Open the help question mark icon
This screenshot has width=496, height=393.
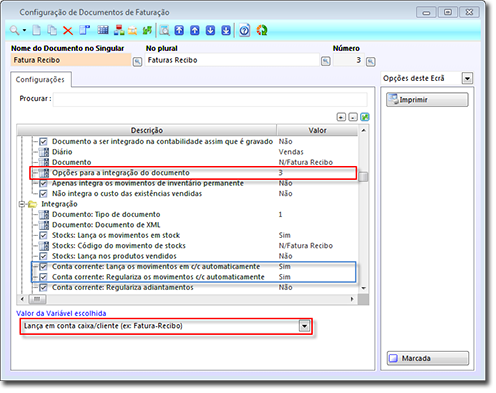click(244, 30)
